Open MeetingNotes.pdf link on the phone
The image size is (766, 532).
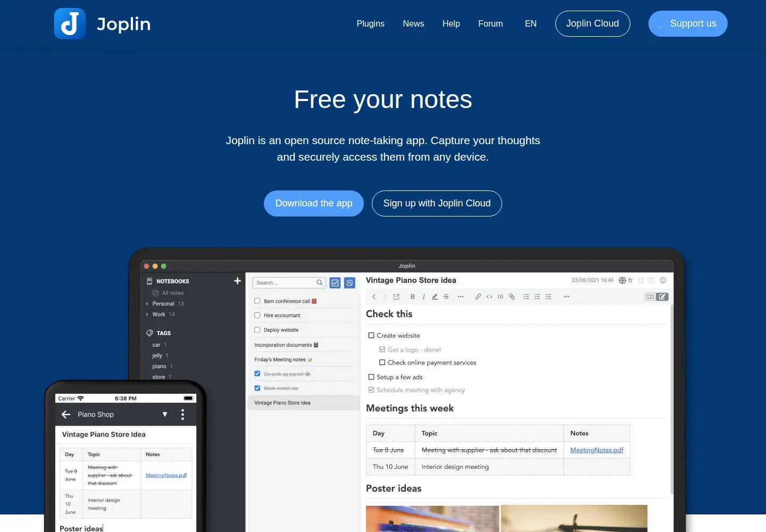click(166, 476)
